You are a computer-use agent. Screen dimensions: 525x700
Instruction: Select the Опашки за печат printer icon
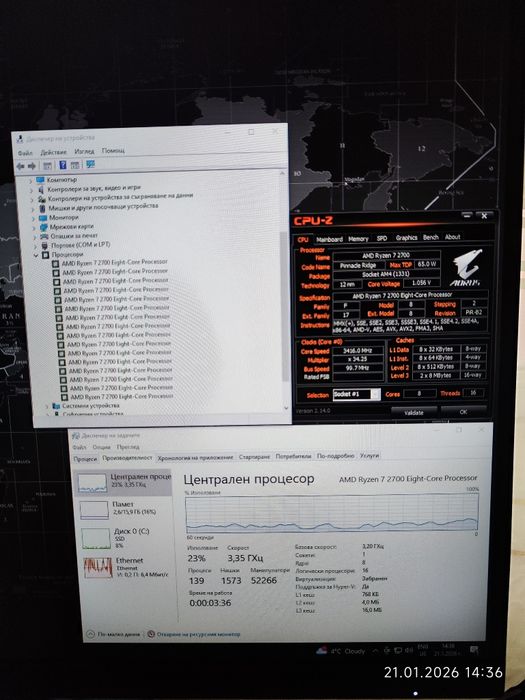coord(44,236)
